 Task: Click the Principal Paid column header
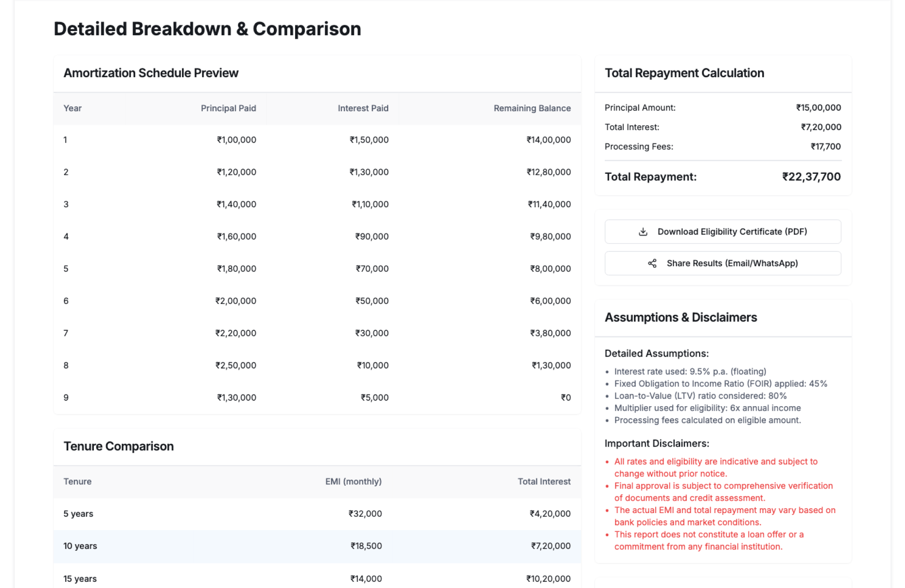coord(228,108)
